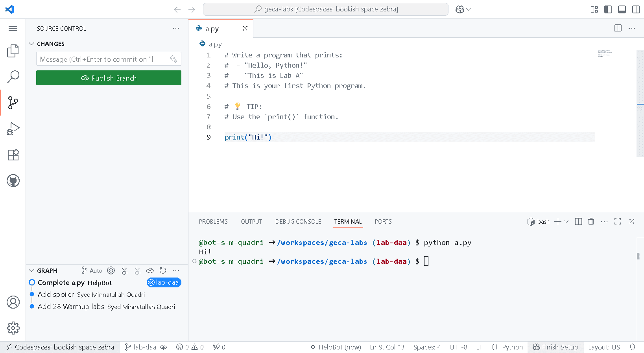Image resolution: width=644 pixels, height=353 pixels.
Task: Click the Graph fetch icon
Action: click(124, 270)
